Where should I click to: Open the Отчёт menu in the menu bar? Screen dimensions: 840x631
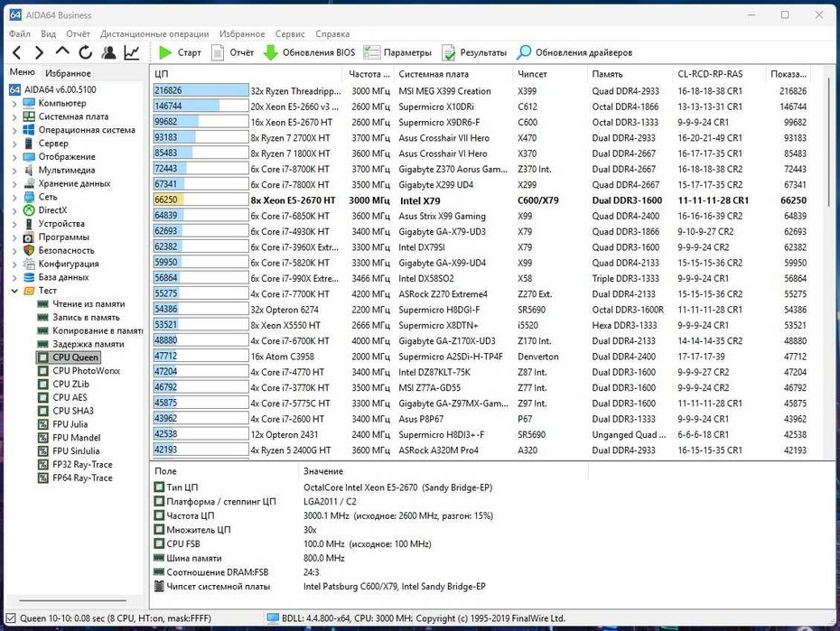[x=78, y=33]
